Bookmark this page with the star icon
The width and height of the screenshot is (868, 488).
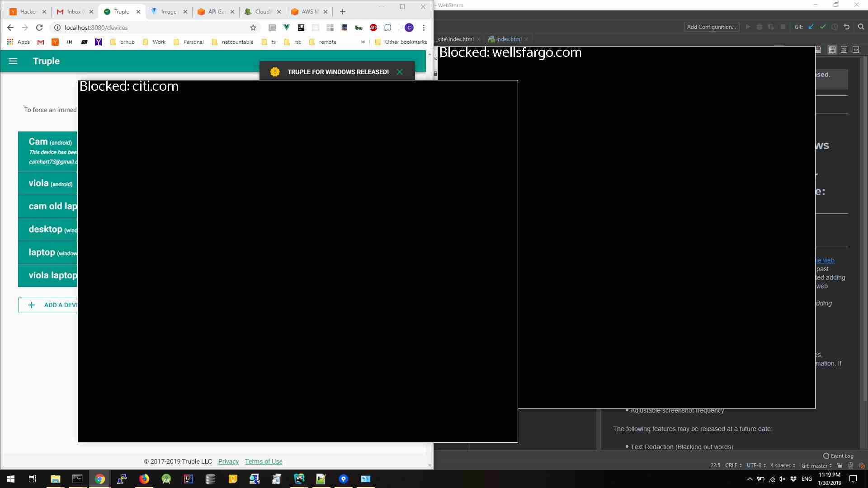click(x=253, y=28)
